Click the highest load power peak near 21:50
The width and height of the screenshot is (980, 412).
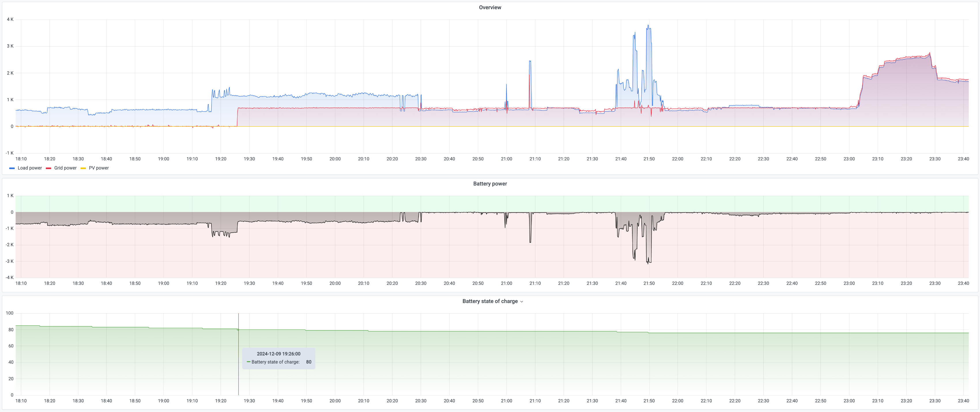(648, 26)
